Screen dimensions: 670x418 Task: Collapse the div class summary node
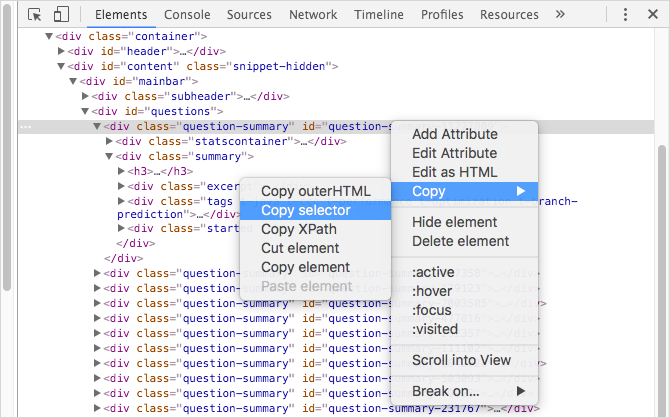(109, 156)
